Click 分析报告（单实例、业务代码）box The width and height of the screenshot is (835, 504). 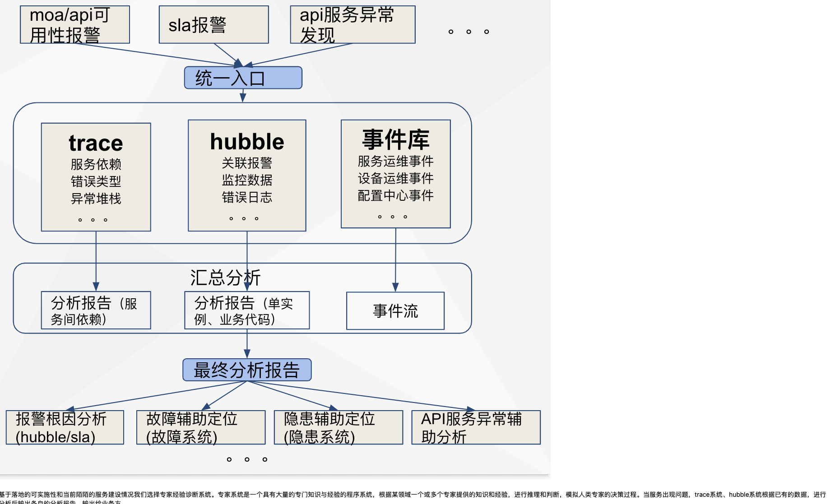point(247,310)
